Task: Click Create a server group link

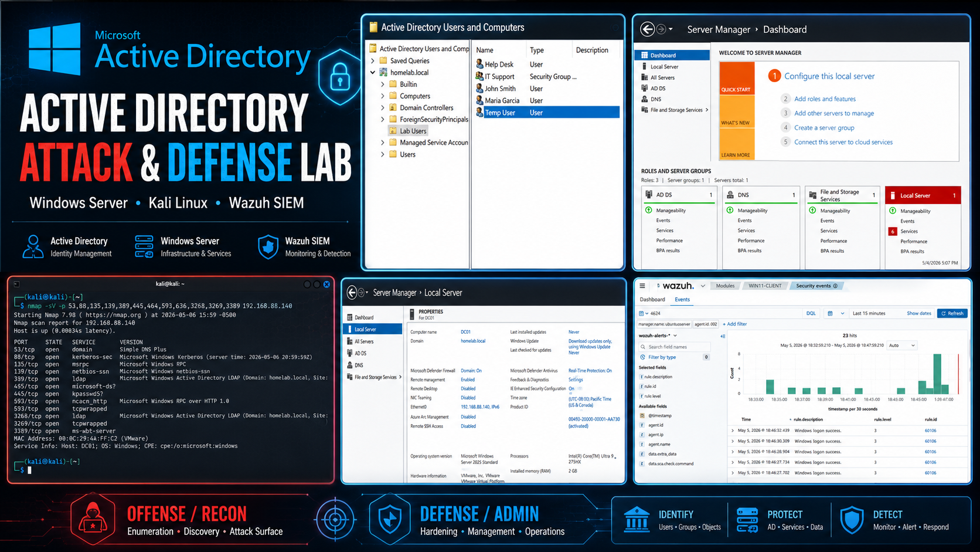Action: (824, 128)
